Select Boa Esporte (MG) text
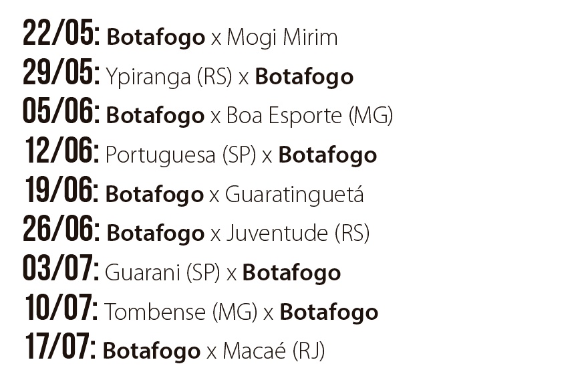 [309, 115]
